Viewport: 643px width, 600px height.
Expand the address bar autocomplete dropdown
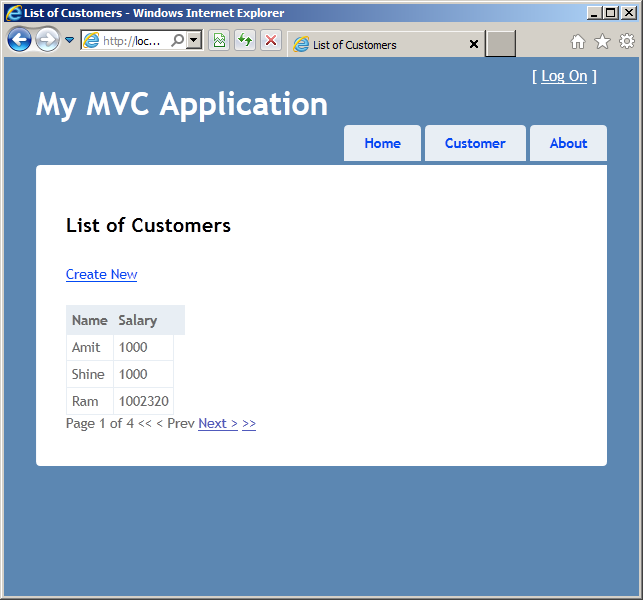pos(194,40)
